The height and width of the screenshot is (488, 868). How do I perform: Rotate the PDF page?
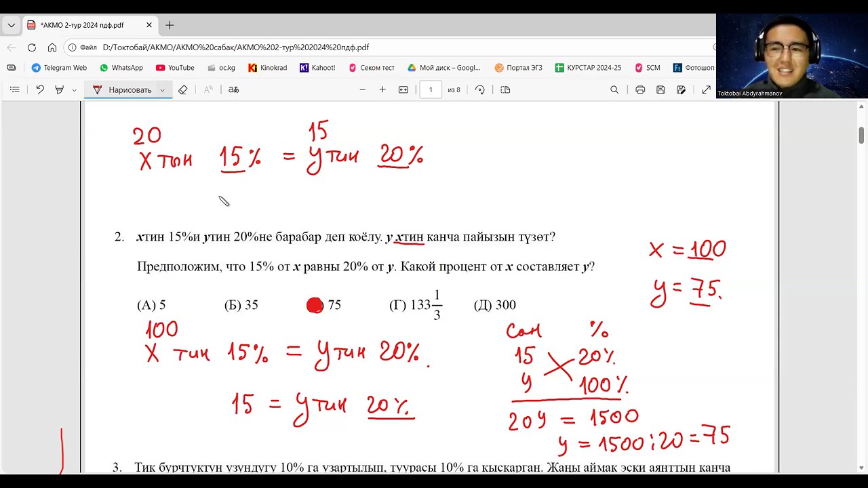click(x=480, y=89)
